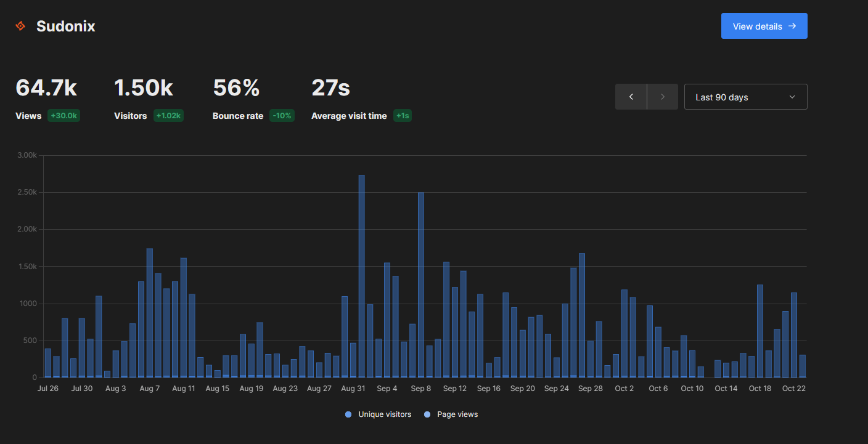Click the +1s average visit time badge

click(403, 116)
